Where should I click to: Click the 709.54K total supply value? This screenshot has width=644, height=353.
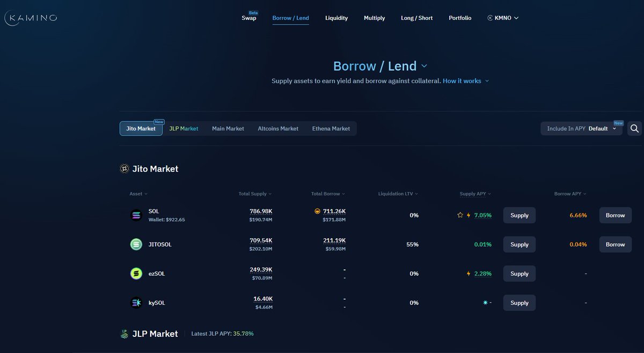(261, 240)
